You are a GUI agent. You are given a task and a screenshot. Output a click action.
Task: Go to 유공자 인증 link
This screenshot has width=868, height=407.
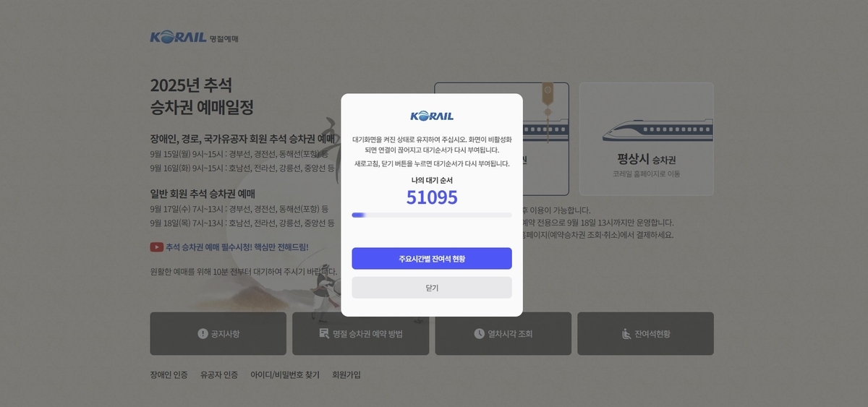tap(219, 375)
